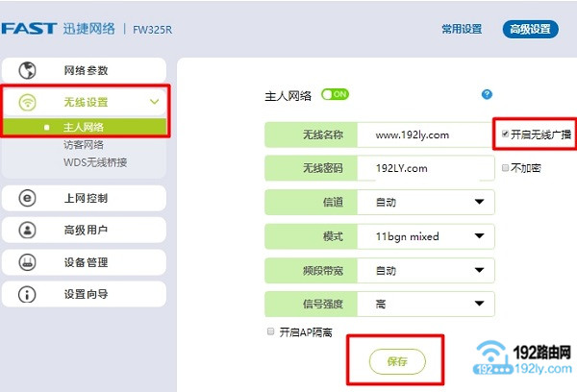Screen dimensions: 577x392
Task: Click the network parameters globe icon
Action: (28, 70)
